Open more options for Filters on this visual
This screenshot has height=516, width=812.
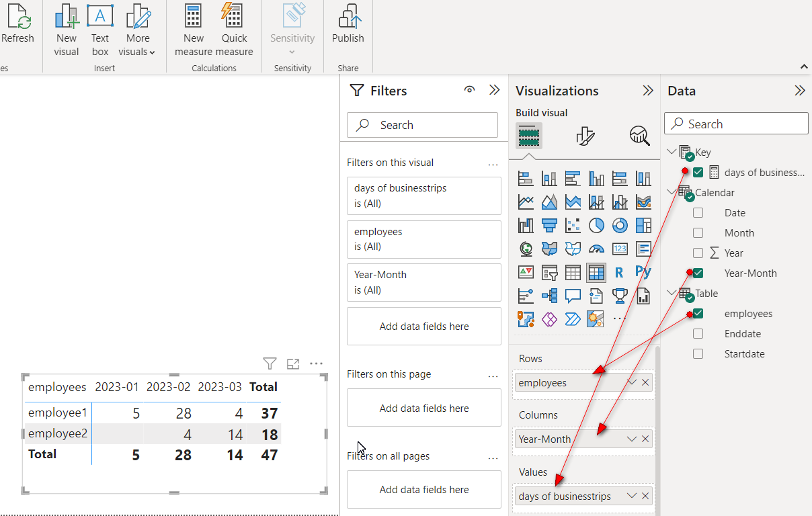click(493, 163)
